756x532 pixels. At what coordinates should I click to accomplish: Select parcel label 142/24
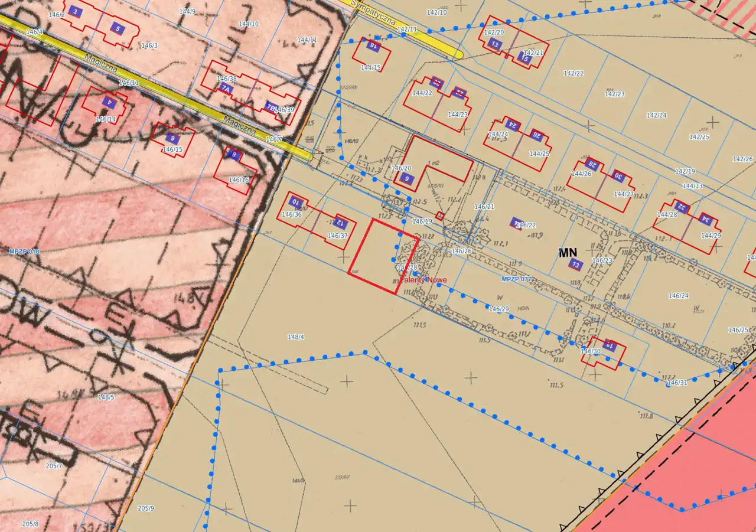[x=656, y=115]
